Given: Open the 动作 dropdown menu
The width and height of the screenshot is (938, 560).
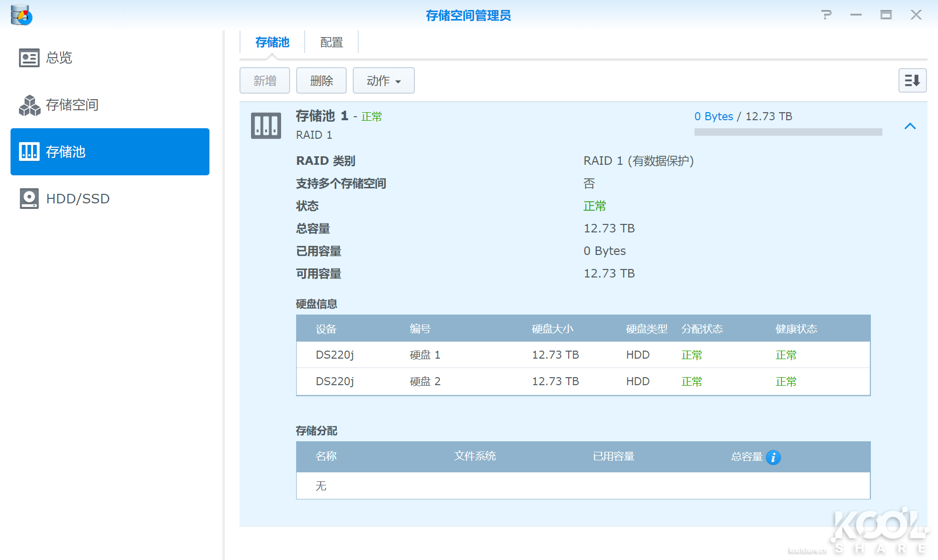Looking at the screenshot, I should pos(383,81).
